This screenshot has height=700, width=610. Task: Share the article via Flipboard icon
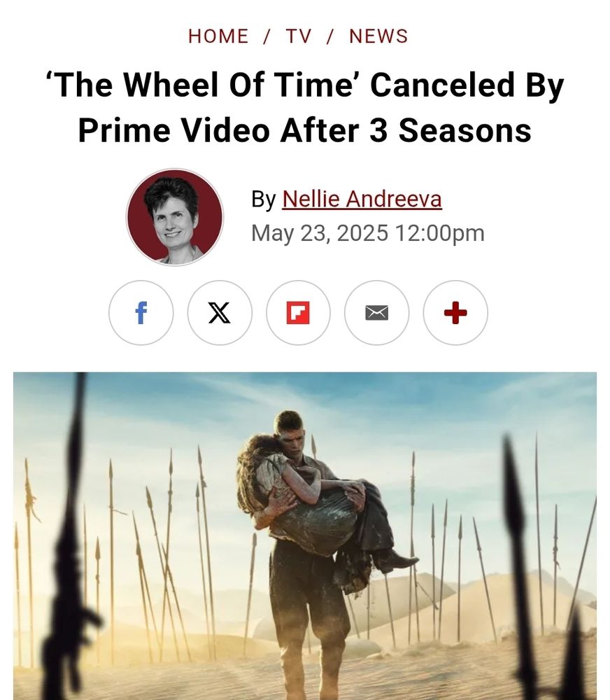click(x=298, y=312)
